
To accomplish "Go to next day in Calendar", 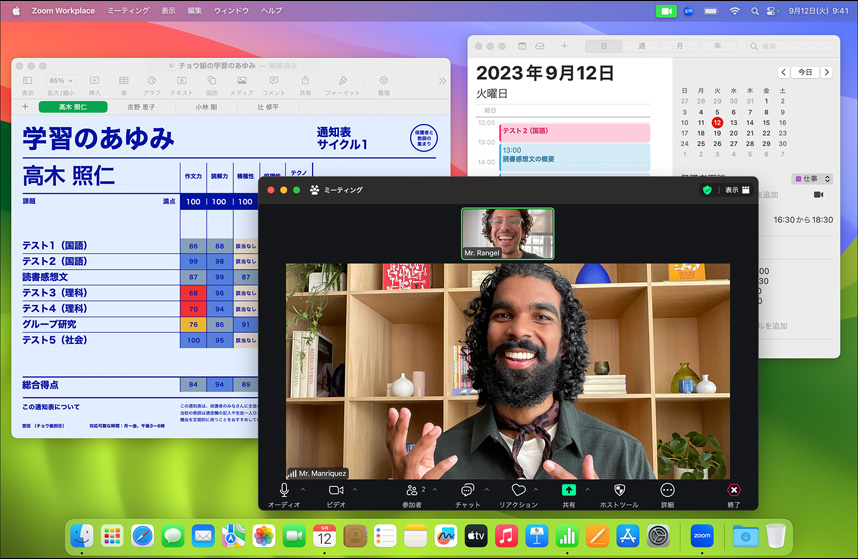I will 827,72.
